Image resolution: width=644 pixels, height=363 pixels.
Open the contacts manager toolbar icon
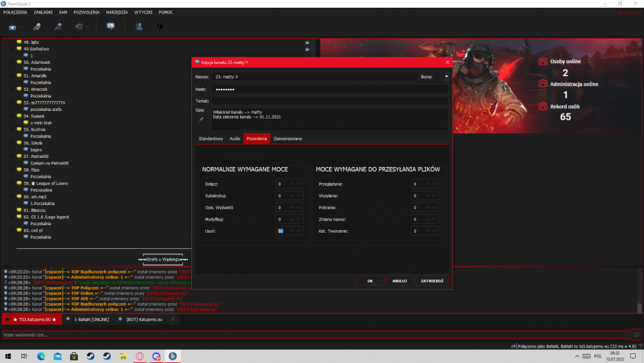click(139, 26)
